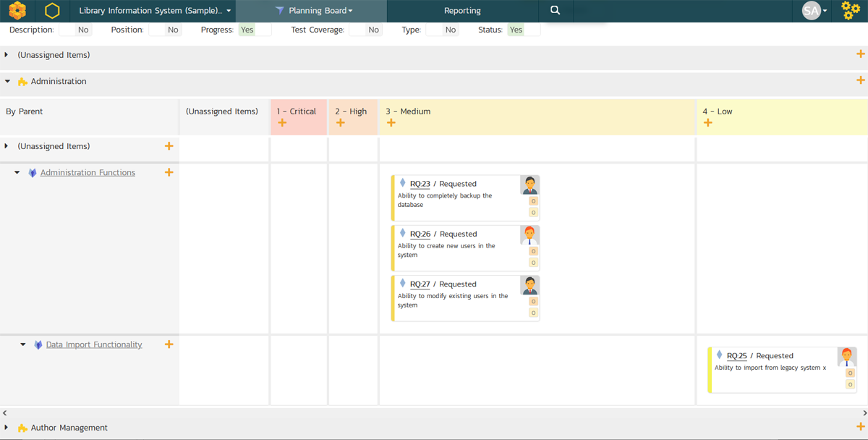Open the Library Information System project dropdown
The image size is (868, 440).
pos(155,11)
